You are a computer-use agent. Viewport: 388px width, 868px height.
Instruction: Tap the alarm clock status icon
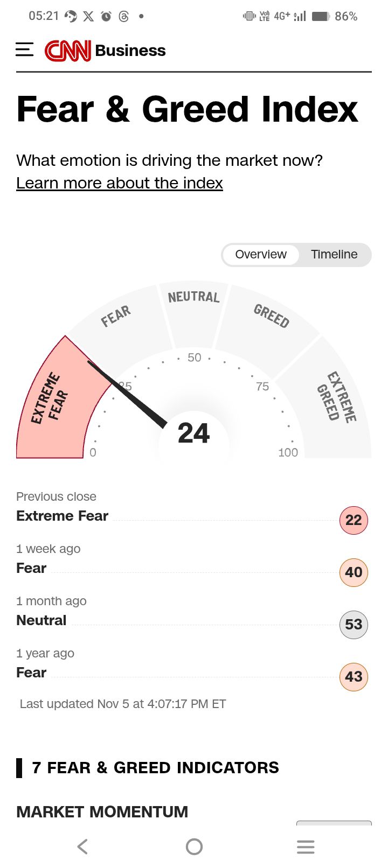(106, 16)
